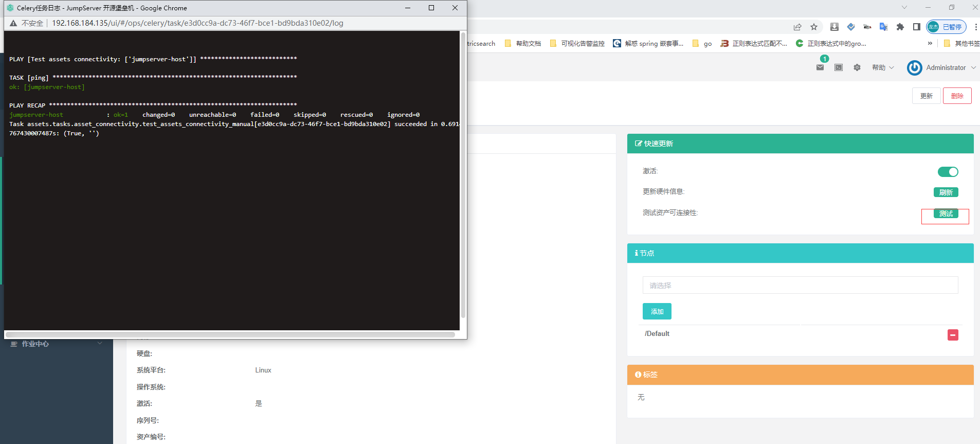
Task: Open the 正则表达式中的gro bookmark
Action: (831, 43)
